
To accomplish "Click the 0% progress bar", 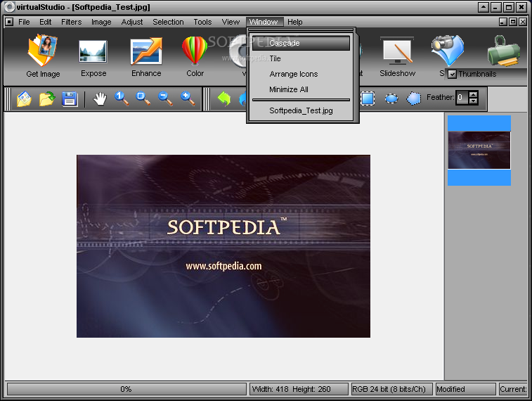I will click(126, 389).
